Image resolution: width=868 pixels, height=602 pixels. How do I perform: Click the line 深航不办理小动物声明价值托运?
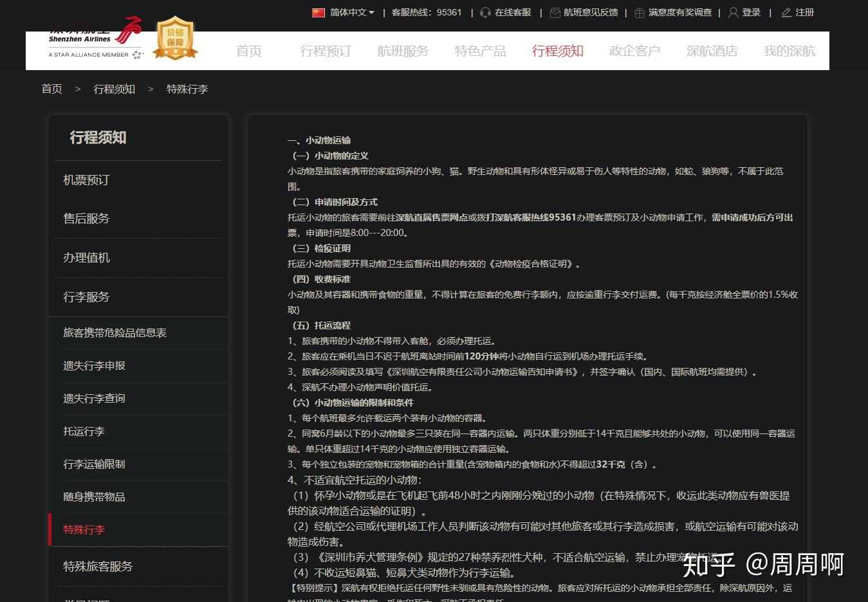[361, 387]
